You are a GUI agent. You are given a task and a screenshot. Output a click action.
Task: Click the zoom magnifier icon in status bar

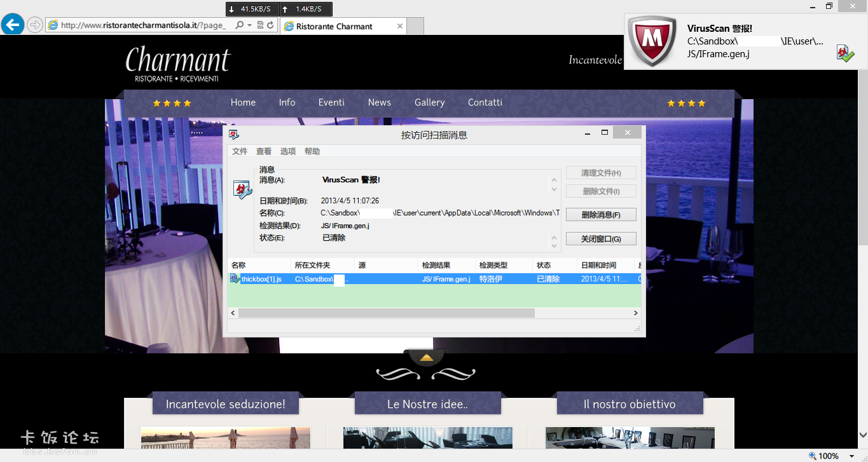812,456
